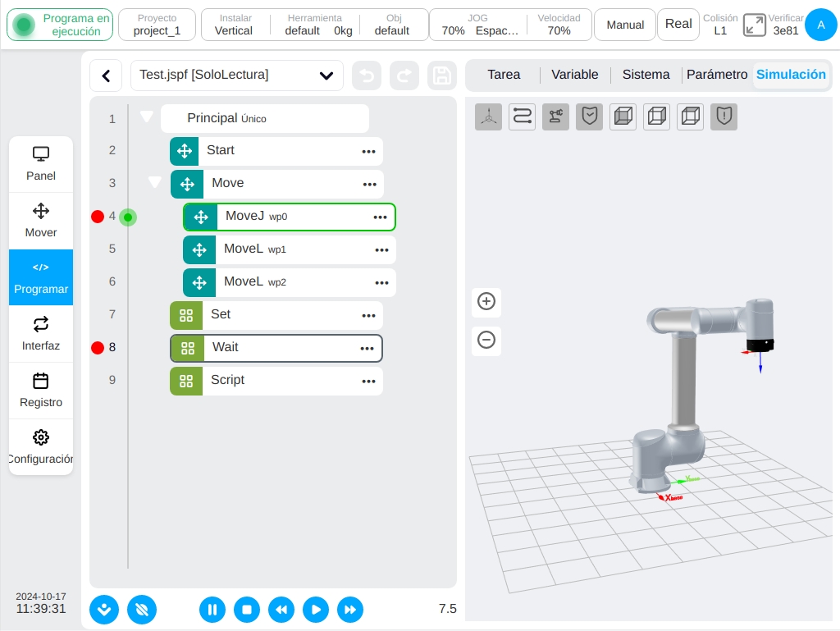Image resolution: width=840 pixels, height=631 pixels.
Task: Select the first cube view icon
Action: tap(623, 117)
